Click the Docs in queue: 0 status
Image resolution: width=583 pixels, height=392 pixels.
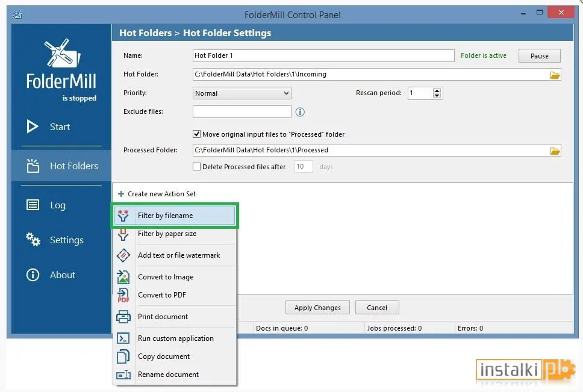point(282,328)
